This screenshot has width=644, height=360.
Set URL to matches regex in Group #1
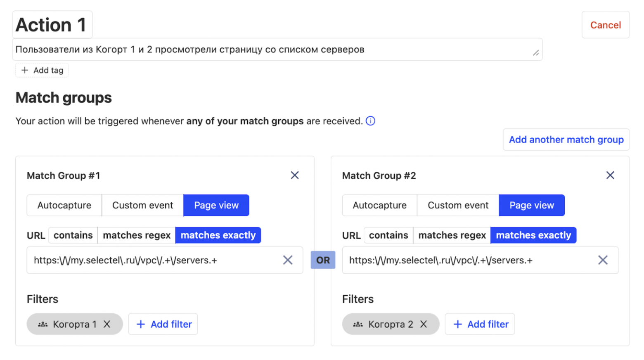pyautogui.click(x=137, y=235)
